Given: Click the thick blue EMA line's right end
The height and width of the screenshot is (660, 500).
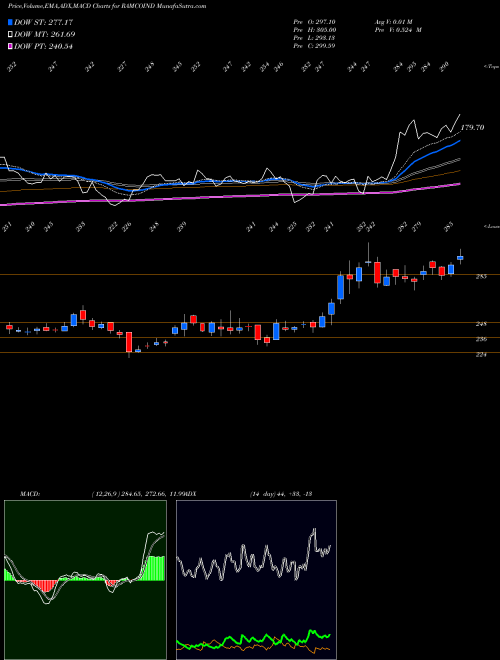Looking at the screenshot, I should (459, 141).
